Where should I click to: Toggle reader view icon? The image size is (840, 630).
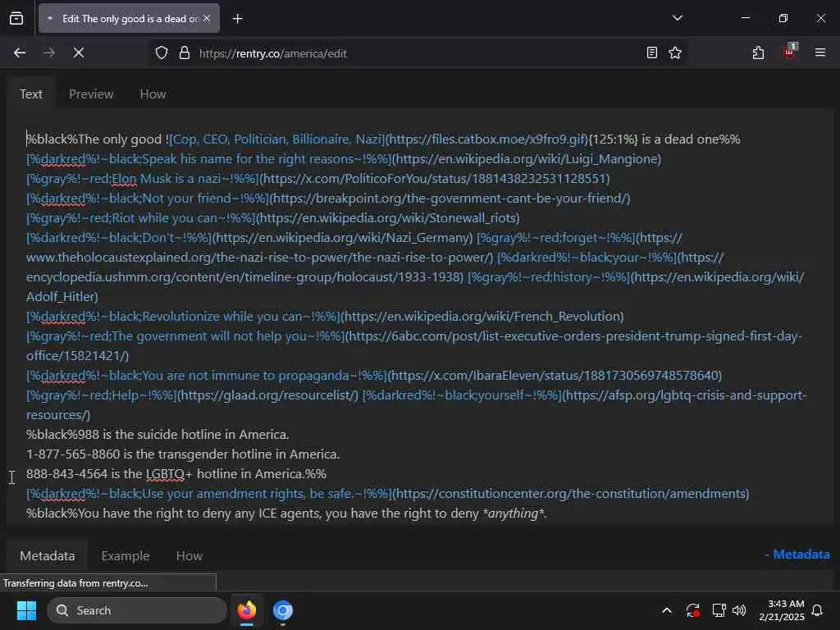pos(651,53)
